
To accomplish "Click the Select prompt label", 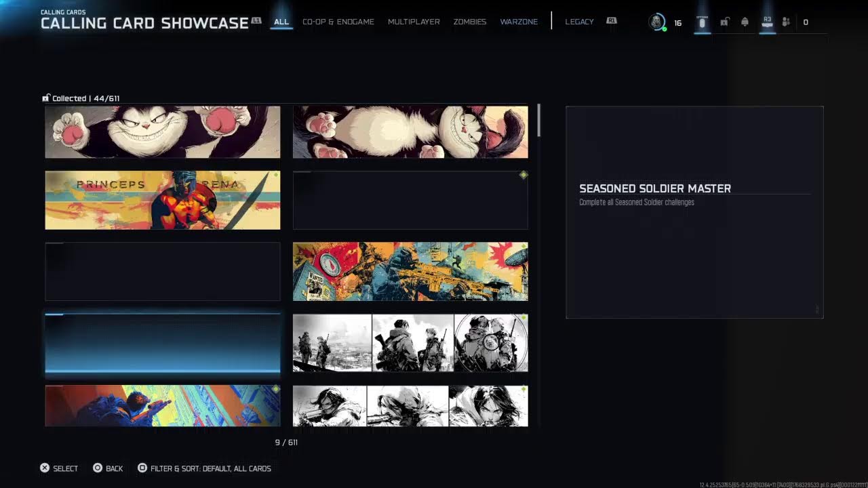I will point(66,468).
